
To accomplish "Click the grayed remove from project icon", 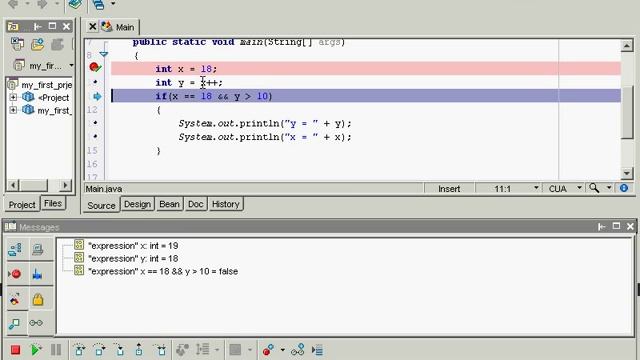I will [58, 44].
